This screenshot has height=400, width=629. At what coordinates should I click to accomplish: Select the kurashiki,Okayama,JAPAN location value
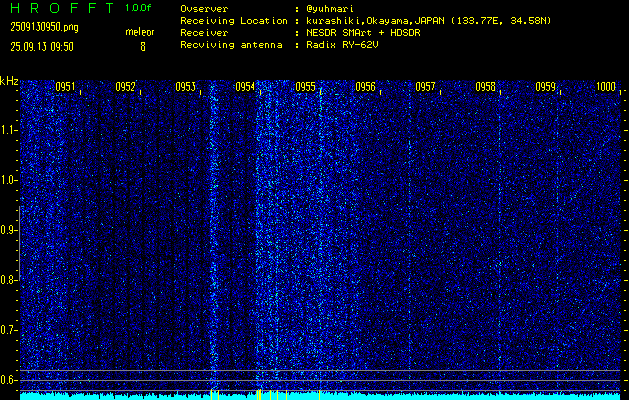428,21
